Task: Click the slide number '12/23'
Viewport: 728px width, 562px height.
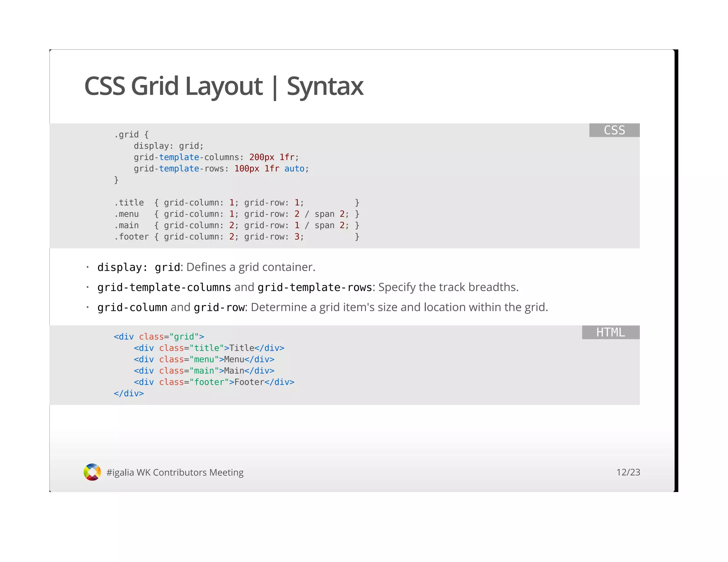Action: [x=628, y=472]
